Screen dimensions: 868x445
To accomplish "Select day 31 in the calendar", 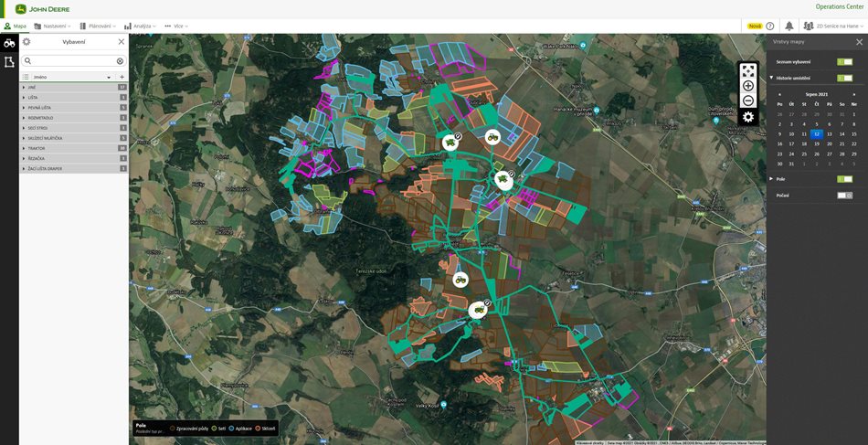I will [791, 164].
